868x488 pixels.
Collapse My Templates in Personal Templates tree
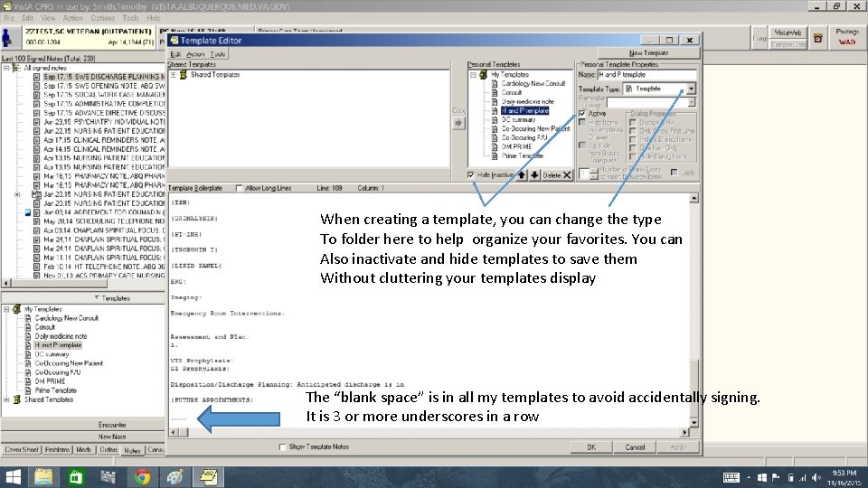point(473,75)
